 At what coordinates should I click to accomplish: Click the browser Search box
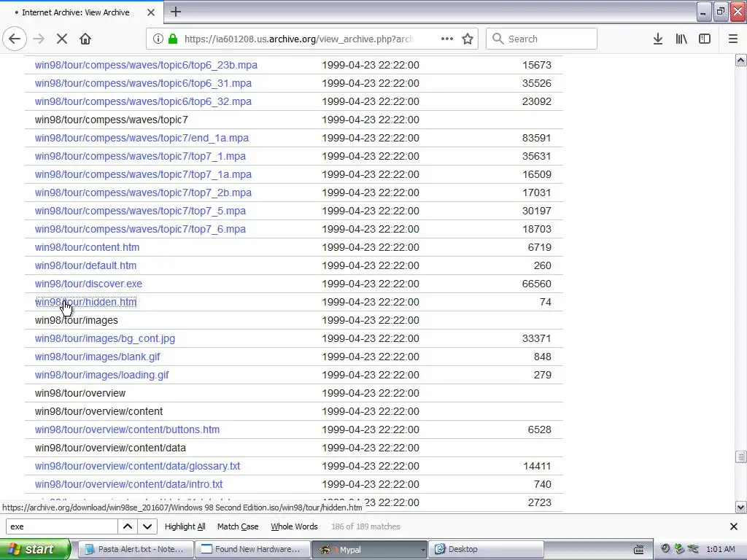(541, 39)
